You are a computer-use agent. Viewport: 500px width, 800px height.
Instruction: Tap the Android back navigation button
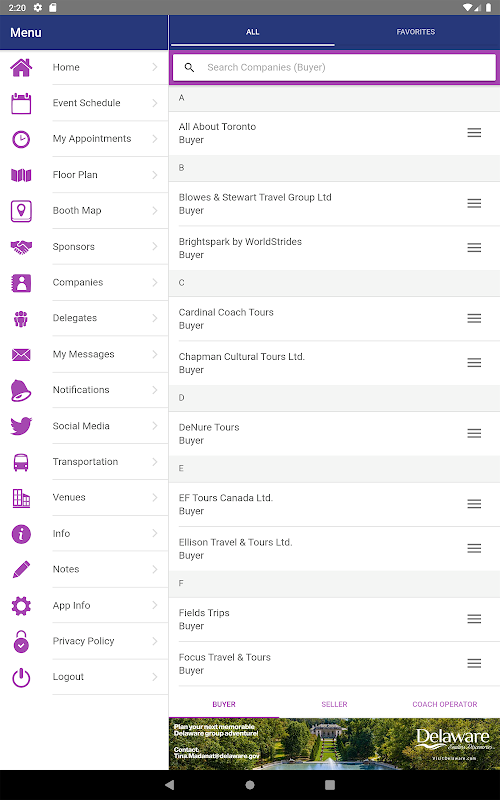[x=170, y=785]
